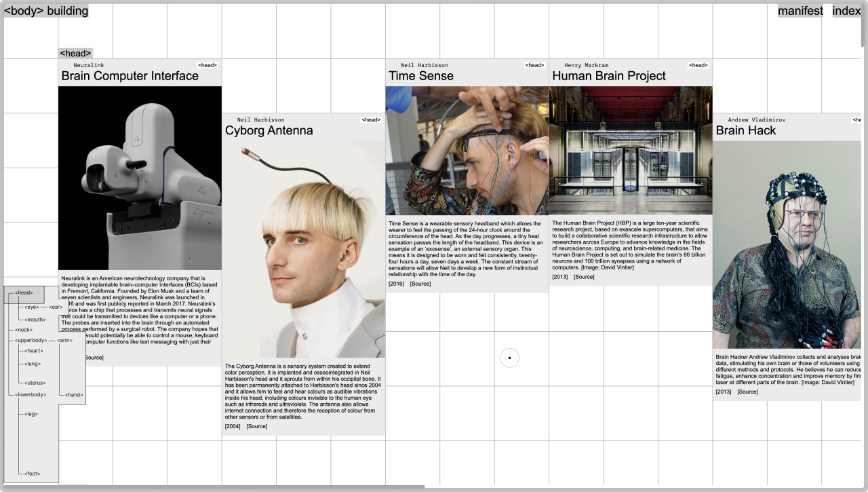868x492 pixels.
Task: Click <head> tag on Brain Computer Interface card
Action: 208,65
